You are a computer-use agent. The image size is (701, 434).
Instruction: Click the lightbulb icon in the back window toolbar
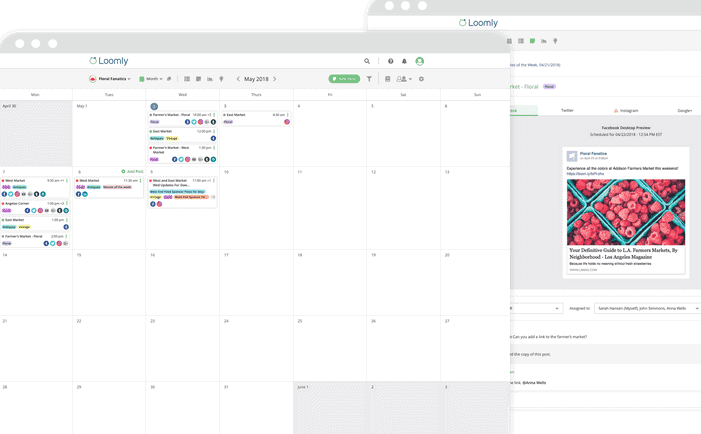[555, 41]
